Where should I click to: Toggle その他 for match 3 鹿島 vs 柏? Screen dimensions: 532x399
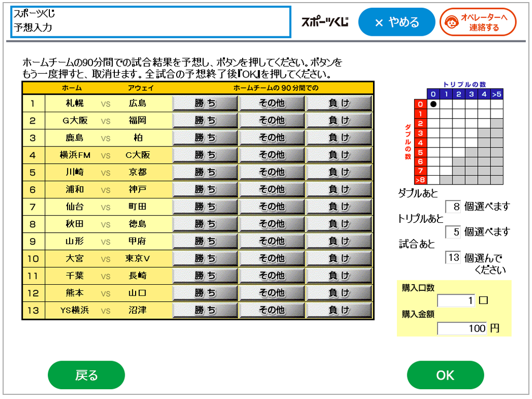click(272, 138)
